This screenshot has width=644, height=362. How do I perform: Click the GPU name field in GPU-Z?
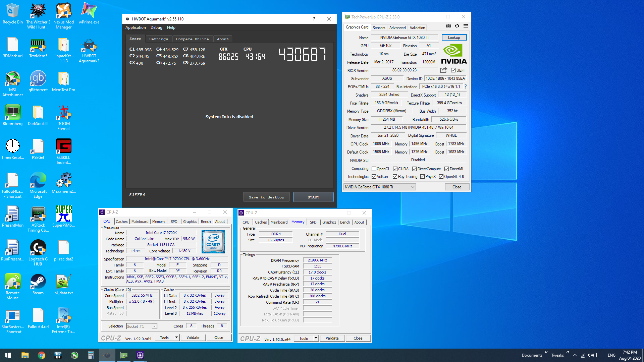click(x=404, y=38)
